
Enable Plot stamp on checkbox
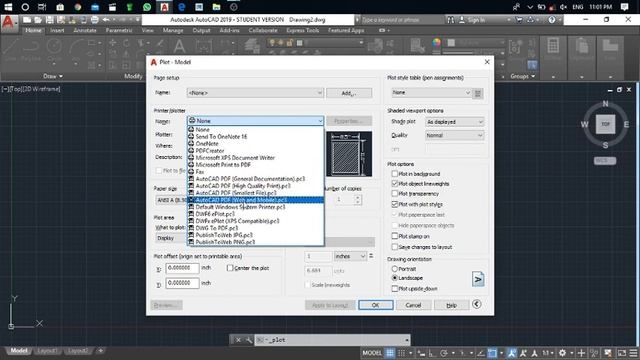[x=395, y=236]
